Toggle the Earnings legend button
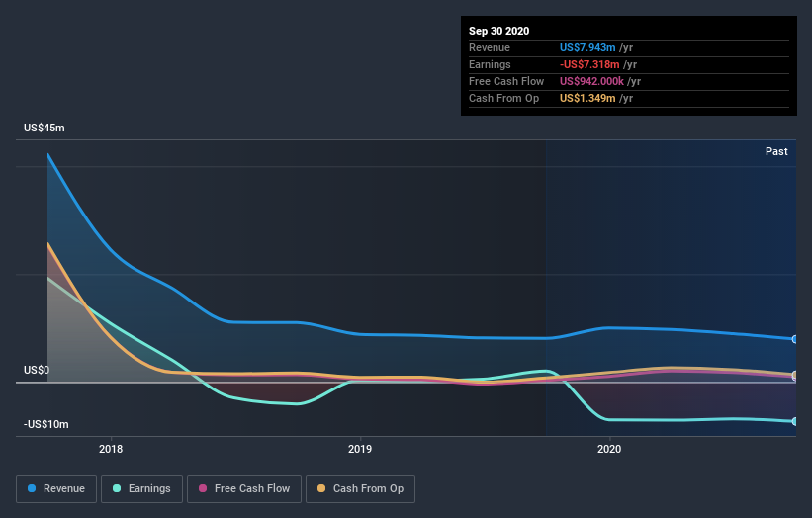 (x=141, y=489)
